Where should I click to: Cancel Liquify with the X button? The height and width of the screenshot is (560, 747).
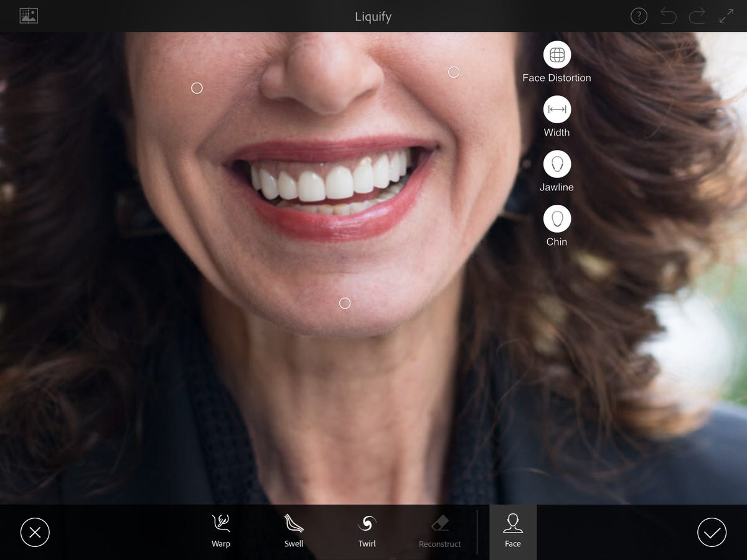[35, 533]
